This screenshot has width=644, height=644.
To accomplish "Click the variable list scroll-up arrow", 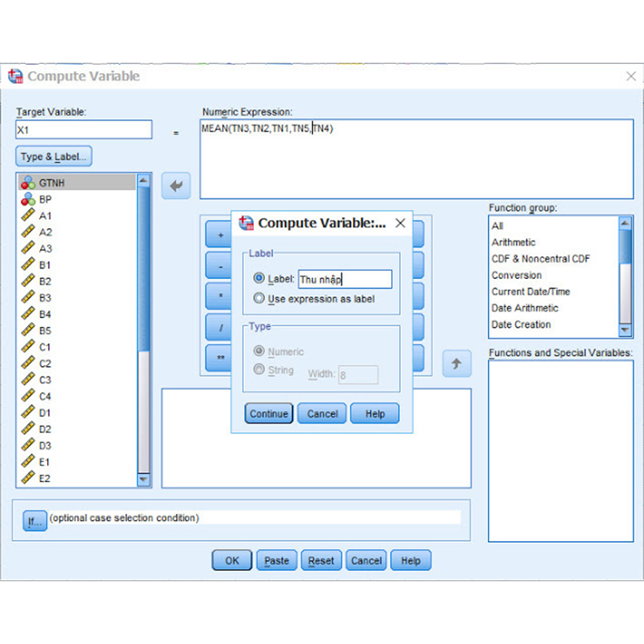I will coord(143,180).
